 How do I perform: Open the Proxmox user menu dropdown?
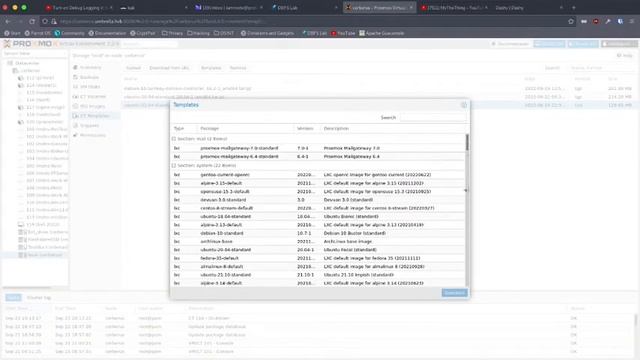[619, 44]
